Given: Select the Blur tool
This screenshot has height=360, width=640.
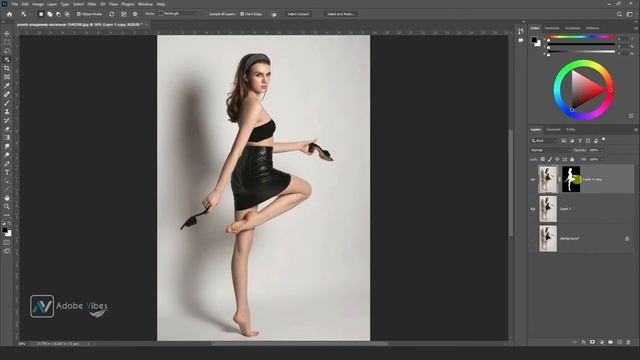Looking at the screenshot, I should tap(7, 146).
